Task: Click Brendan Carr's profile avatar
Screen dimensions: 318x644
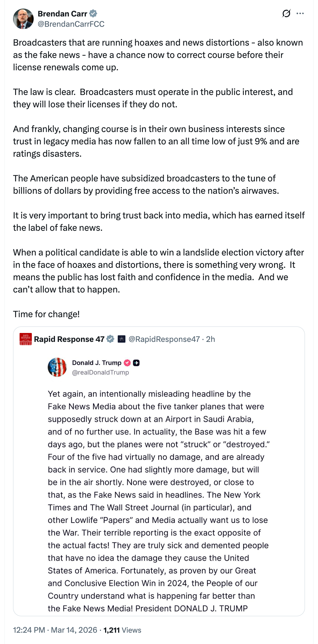Action: point(23,19)
